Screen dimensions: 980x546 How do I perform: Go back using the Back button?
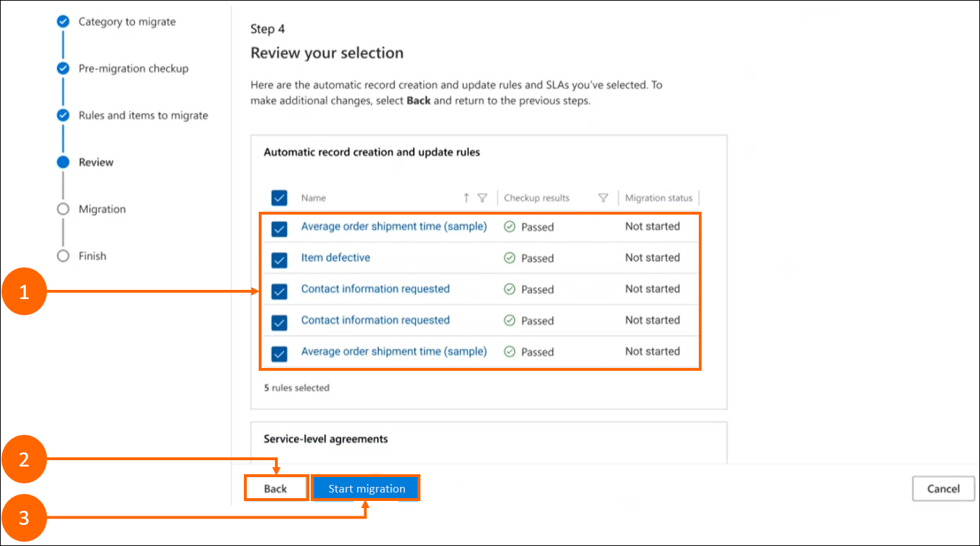click(276, 488)
